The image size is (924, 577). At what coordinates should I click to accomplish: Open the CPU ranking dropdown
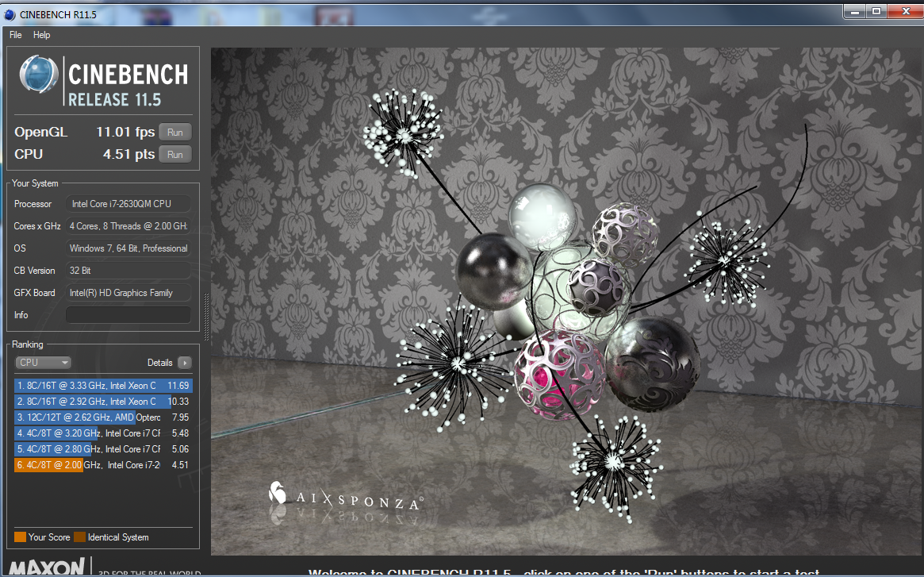43,362
